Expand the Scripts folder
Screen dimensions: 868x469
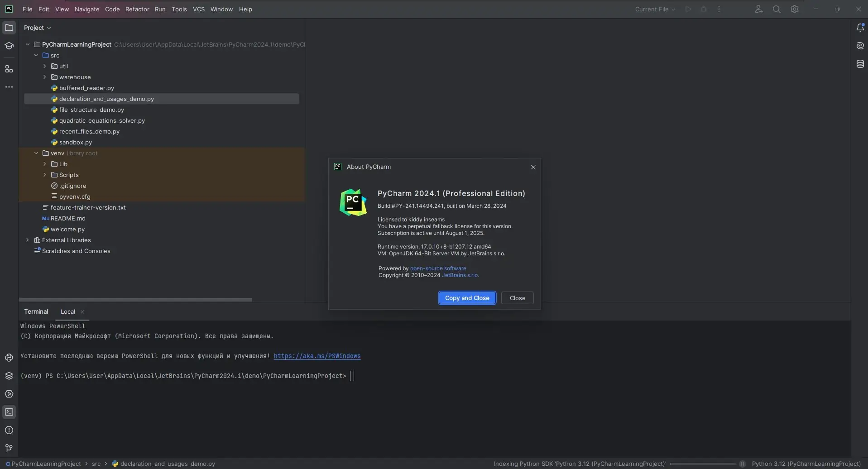click(x=45, y=175)
